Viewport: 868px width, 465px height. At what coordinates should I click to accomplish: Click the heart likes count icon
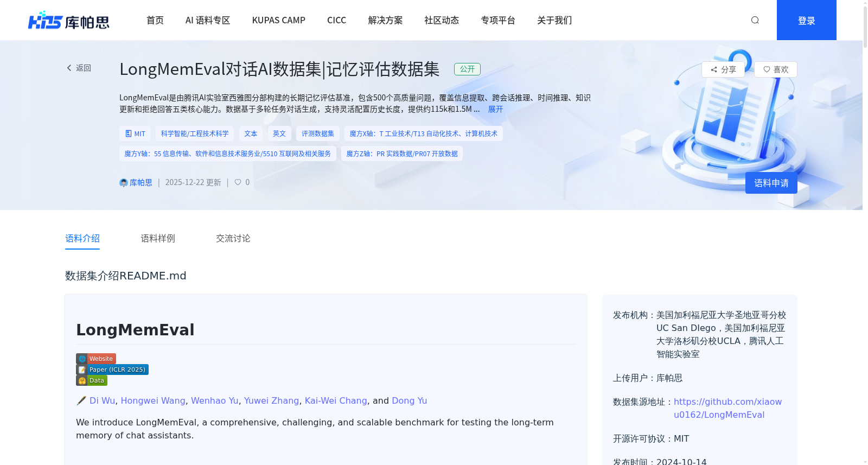click(x=238, y=182)
